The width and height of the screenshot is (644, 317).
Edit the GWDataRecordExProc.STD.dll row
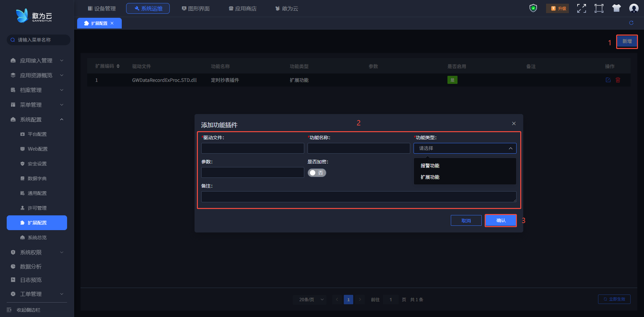point(608,80)
